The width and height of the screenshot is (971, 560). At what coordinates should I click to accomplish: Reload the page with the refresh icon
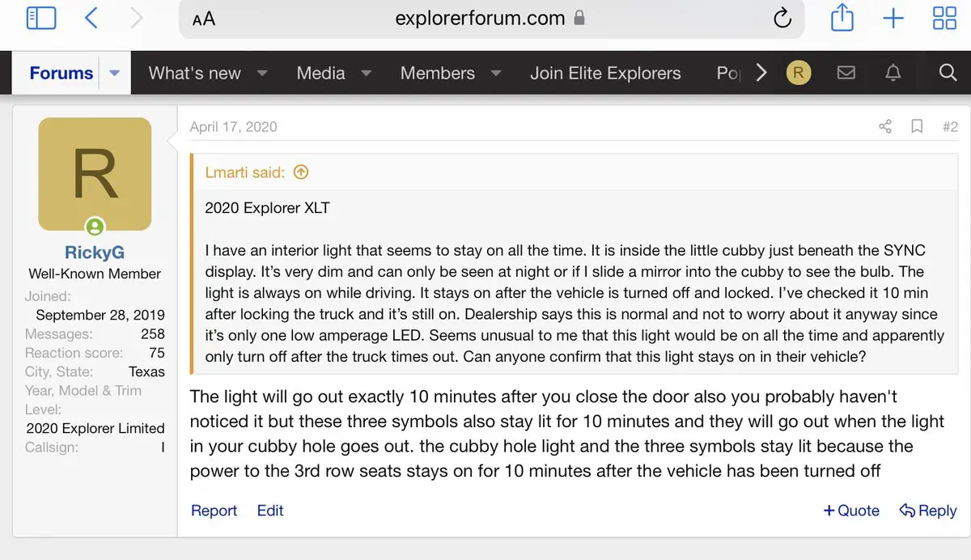782,18
